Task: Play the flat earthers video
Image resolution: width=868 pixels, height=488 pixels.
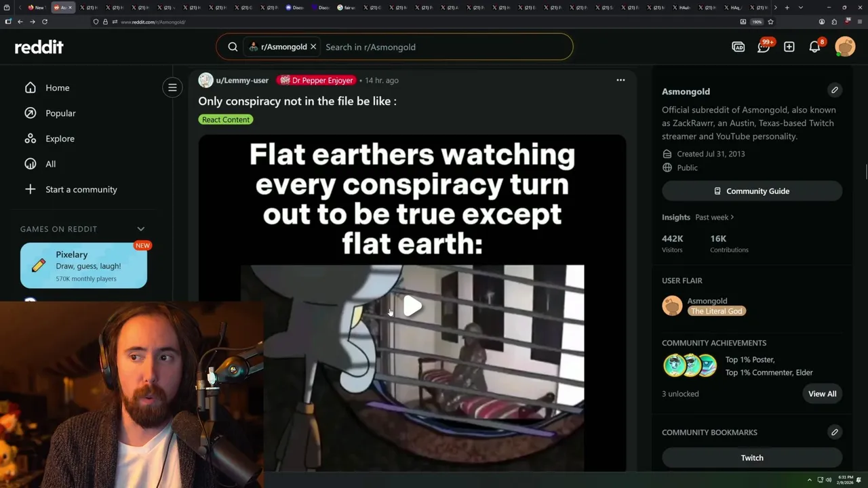Action: point(412,306)
